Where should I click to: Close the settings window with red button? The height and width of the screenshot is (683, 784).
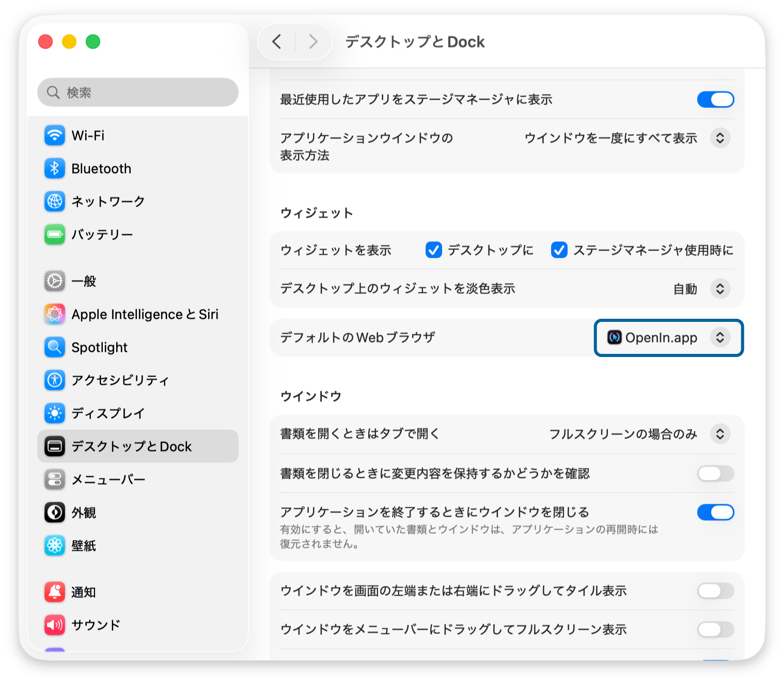click(x=45, y=41)
